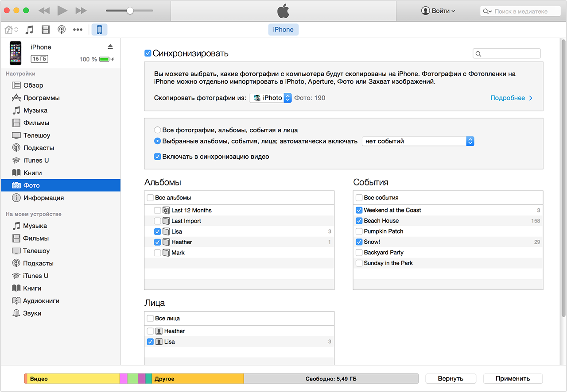Check the Last Import album checkbox
Screen dimensions: 567x392
157,221
